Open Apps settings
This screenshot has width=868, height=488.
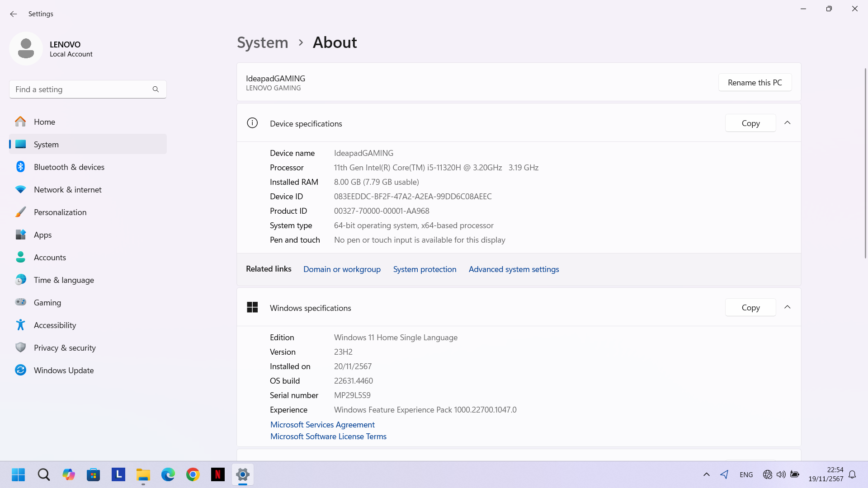coord(88,235)
